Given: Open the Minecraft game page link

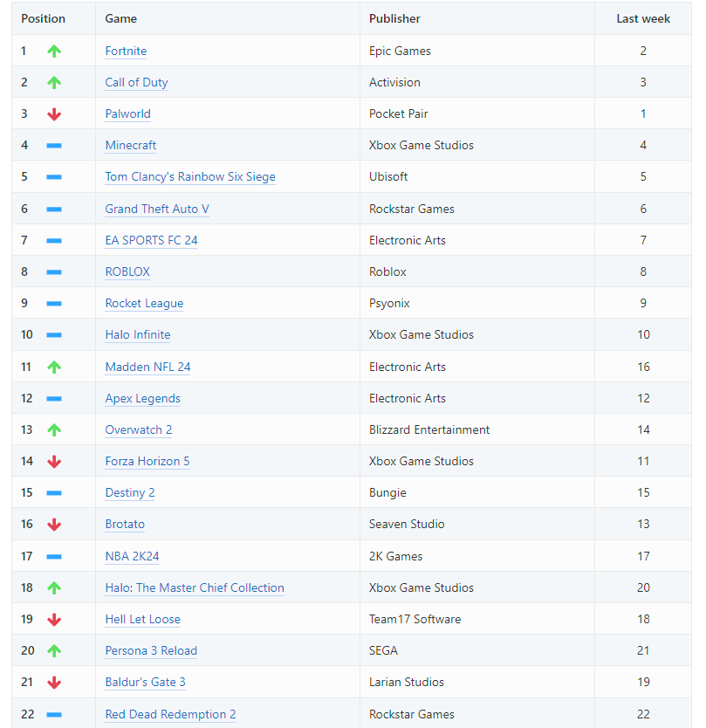Looking at the screenshot, I should tap(131, 145).
